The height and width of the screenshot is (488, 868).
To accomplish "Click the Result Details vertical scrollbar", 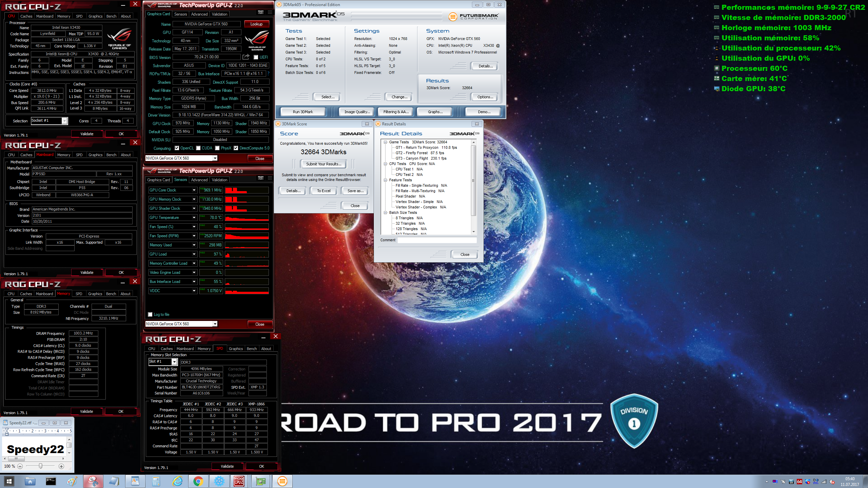I will (473, 187).
